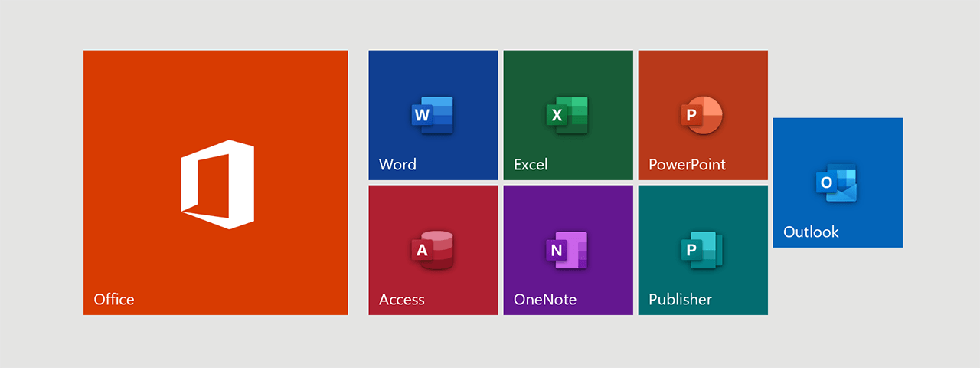Click the "PowerPoint" text label
This screenshot has height=368, width=980.
(x=687, y=164)
